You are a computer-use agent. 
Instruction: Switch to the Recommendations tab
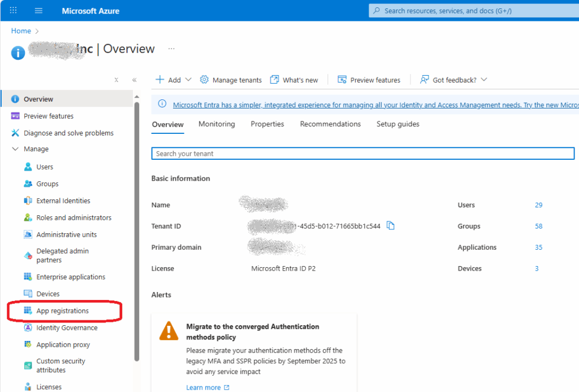[x=330, y=124]
